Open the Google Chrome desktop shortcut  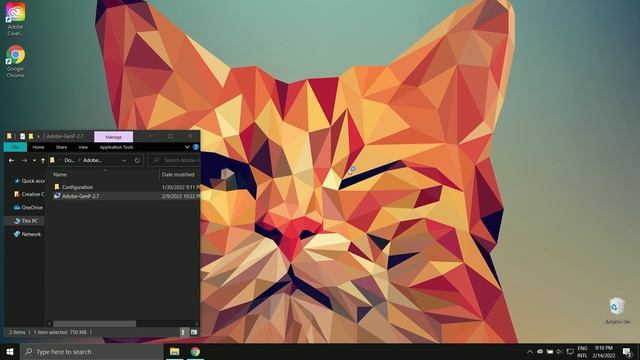[x=16, y=61]
